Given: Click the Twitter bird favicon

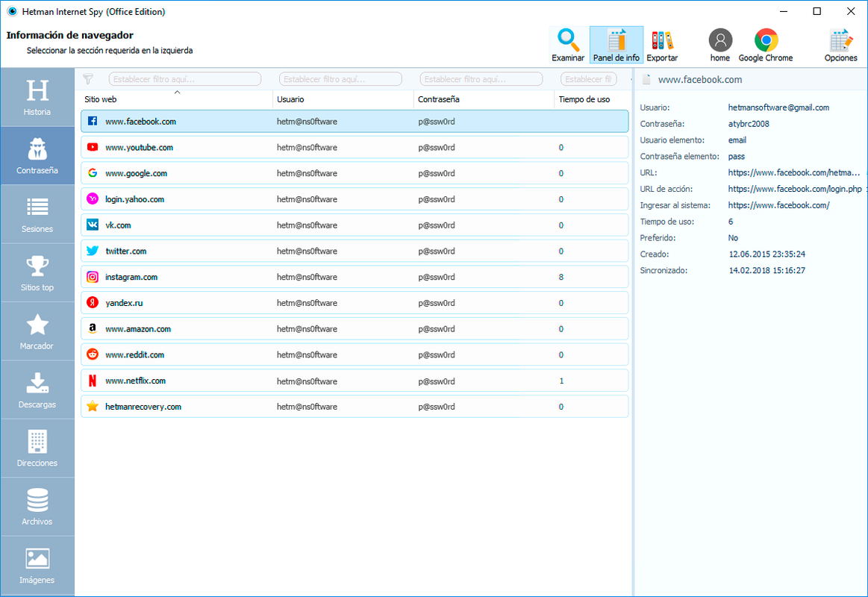Looking at the screenshot, I should tap(93, 251).
